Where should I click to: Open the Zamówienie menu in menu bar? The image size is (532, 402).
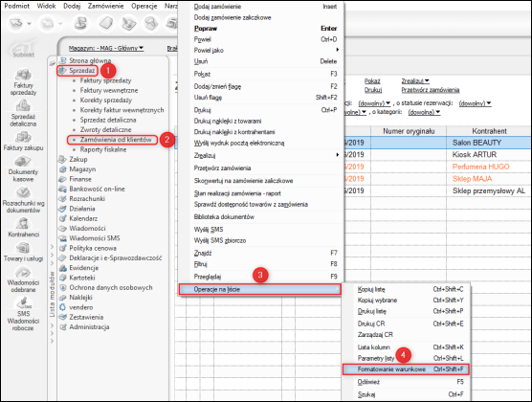click(x=105, y=6)
